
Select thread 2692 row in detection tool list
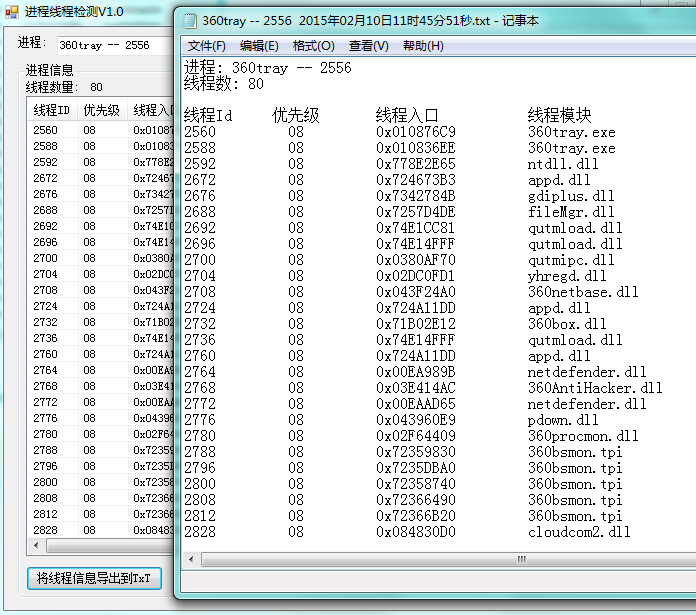101,226
